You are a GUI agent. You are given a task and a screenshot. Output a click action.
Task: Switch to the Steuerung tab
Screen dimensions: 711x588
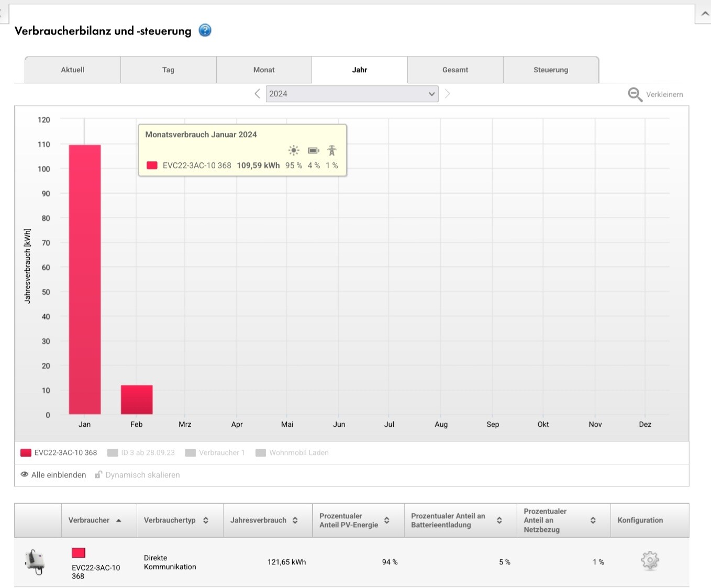click(550, 70)
